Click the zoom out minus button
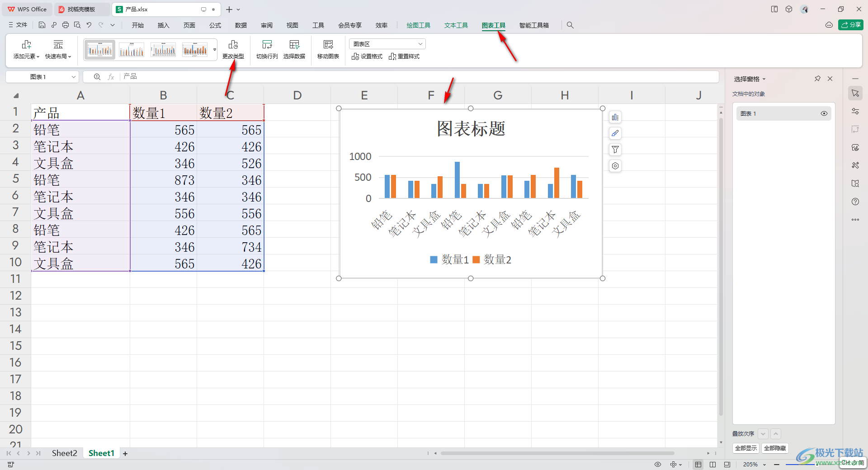The image size is (868, 470). pos(777,465)
